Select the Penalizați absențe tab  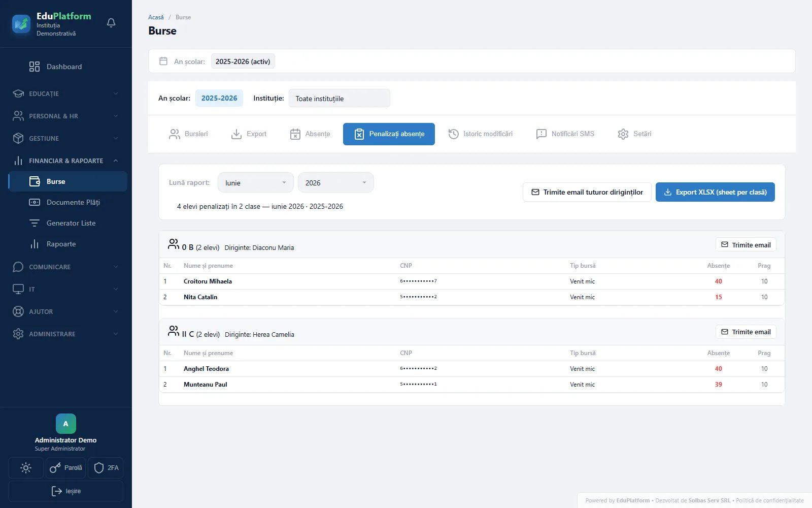click(x=389, y=134)
